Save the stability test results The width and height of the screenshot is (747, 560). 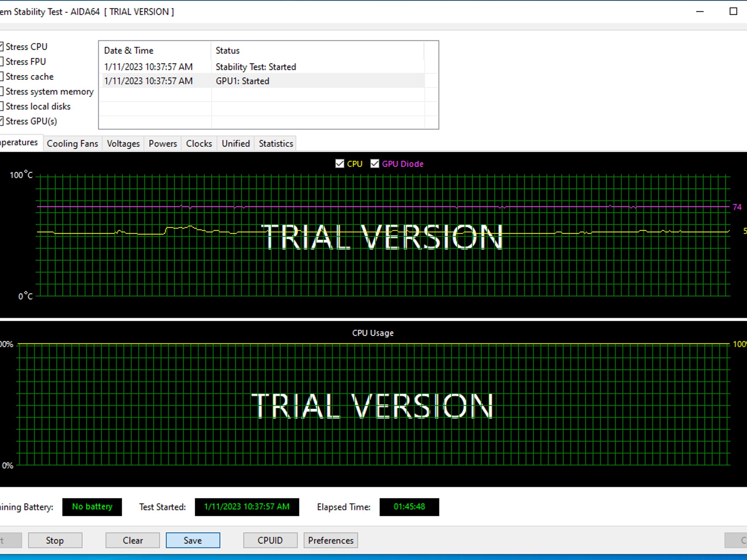pyautogui.click(x=193, y=540)
